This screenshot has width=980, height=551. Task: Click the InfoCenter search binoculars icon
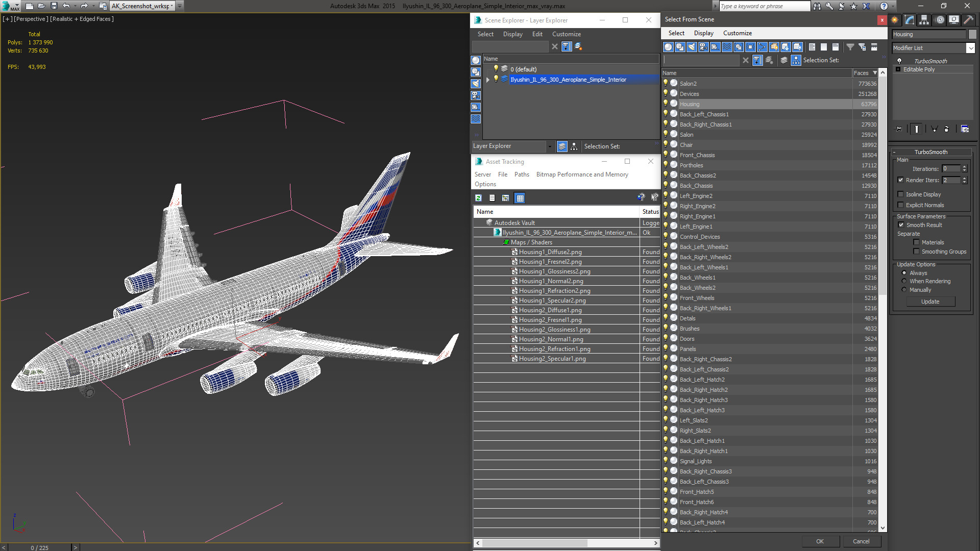(817, 6)
